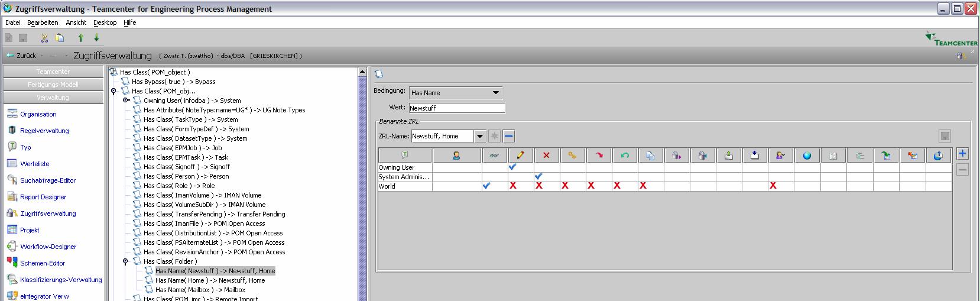Image resolution: width=980 pixels, height=301 pixels.
Task: Click the green undo arrow column header
Action: click(x=625, y=156)
